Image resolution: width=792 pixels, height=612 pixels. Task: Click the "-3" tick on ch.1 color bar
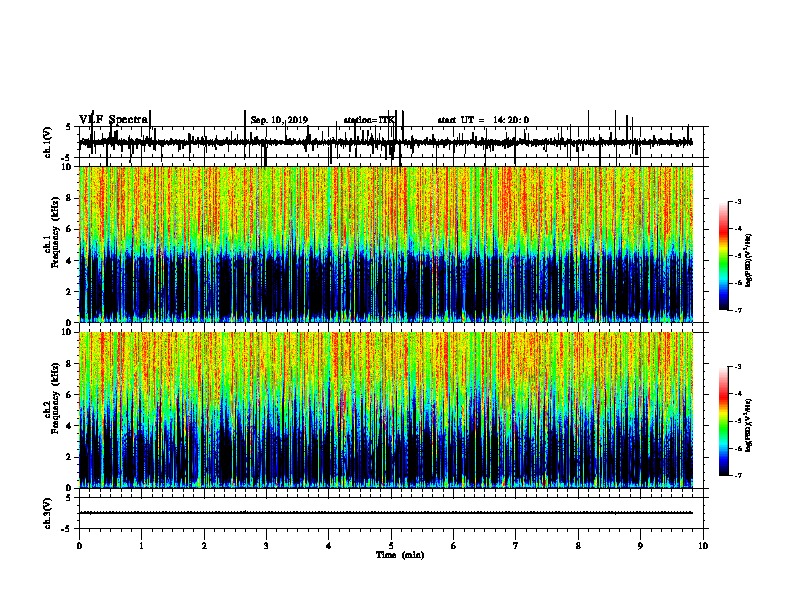[737, 201]
